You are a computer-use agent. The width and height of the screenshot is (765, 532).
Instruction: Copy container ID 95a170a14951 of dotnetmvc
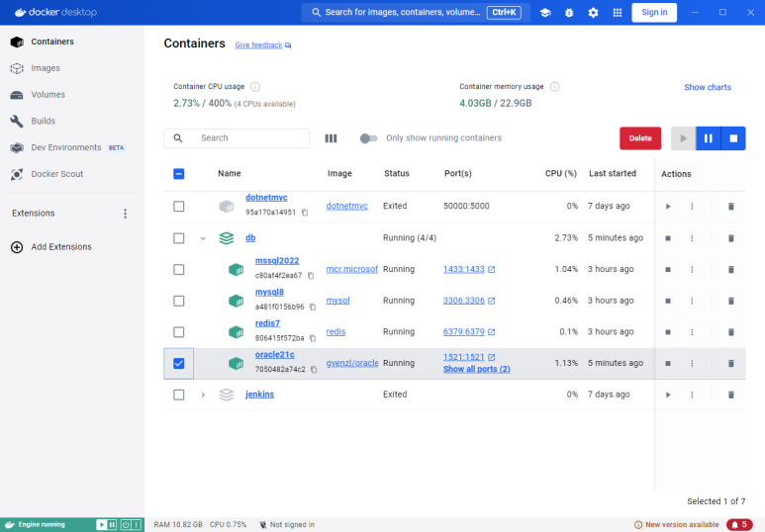pos(305,213)
